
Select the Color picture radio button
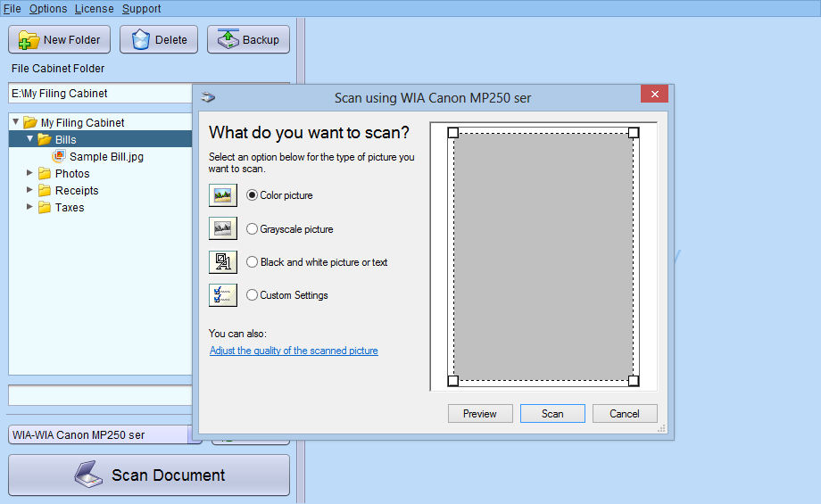[252, 195]
